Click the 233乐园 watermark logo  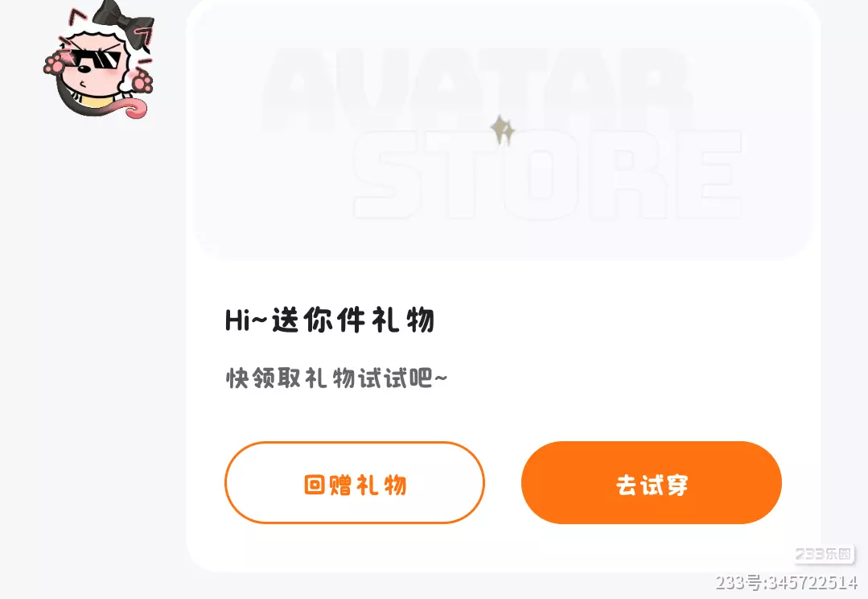824,554
